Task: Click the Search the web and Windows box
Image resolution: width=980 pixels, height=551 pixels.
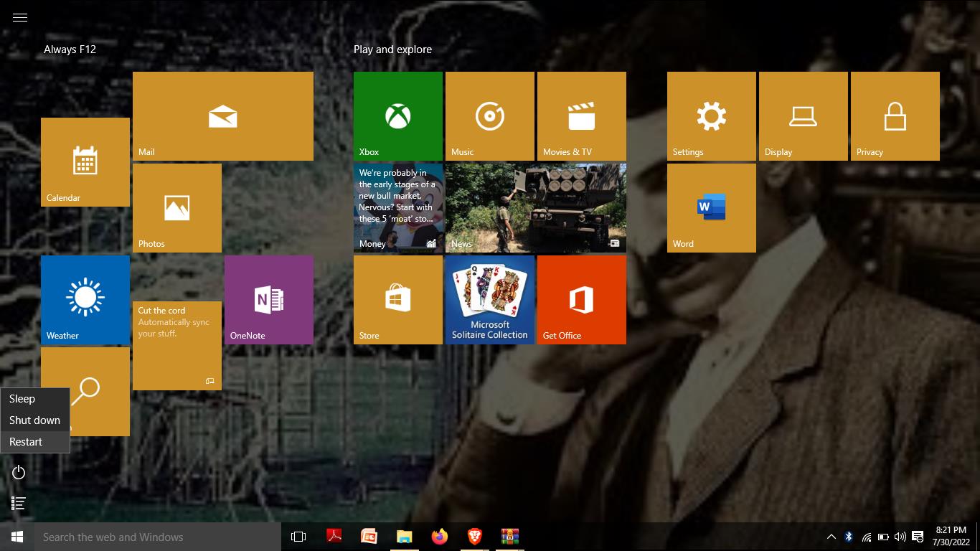Action: (158, 537)
